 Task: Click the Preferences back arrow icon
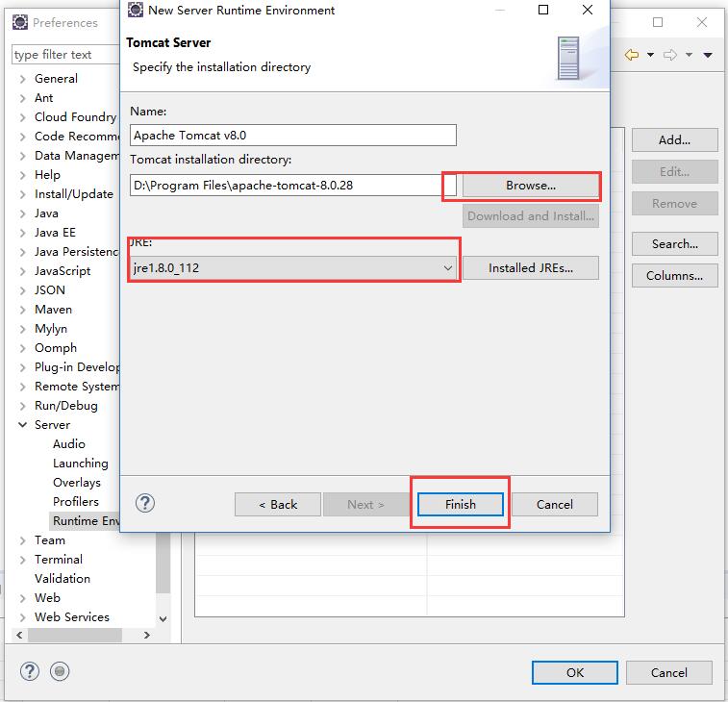click(x=632, y=55)
